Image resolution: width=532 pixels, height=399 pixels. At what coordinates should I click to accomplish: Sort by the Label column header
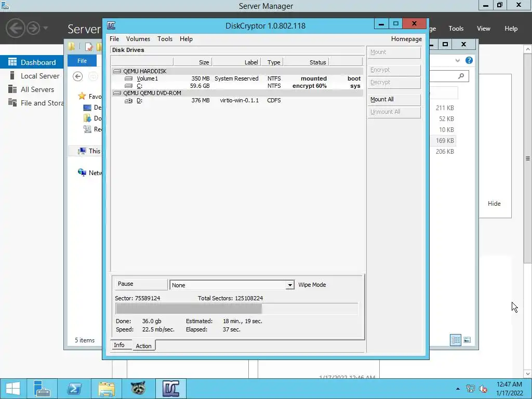click(236, 62)
